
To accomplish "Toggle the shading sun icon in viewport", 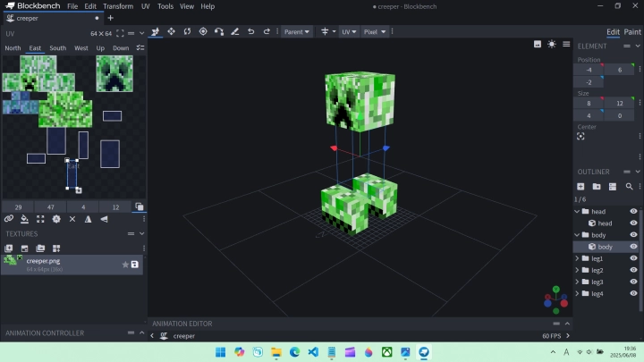I will tap(552, 44).
